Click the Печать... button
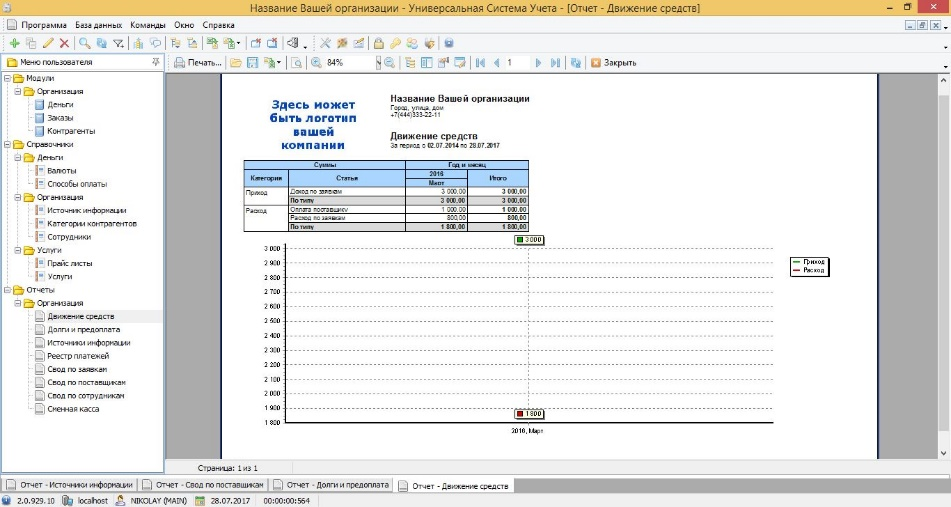Screen dimensions: 951x507 coord(198,62)
